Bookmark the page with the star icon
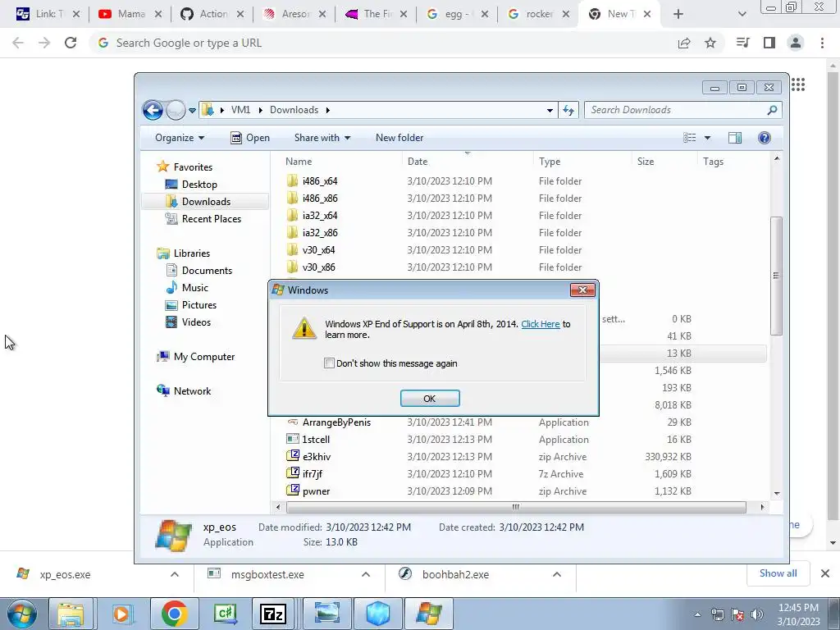840x630 pixels. point(710,43)
